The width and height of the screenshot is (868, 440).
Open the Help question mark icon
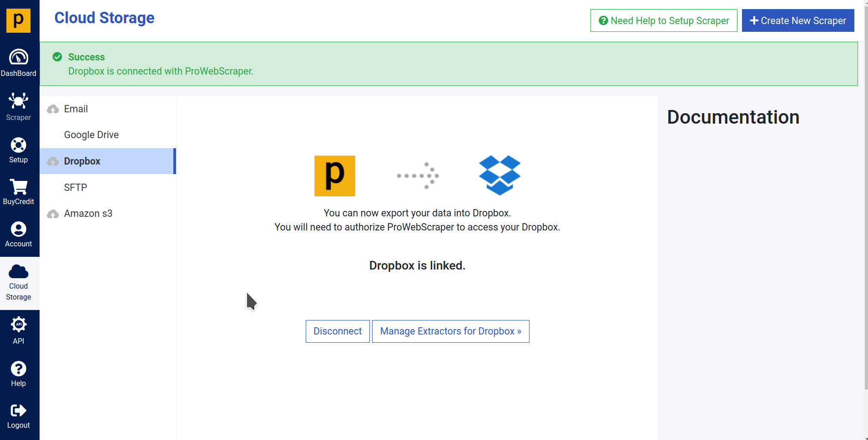(x=19, y=369)
